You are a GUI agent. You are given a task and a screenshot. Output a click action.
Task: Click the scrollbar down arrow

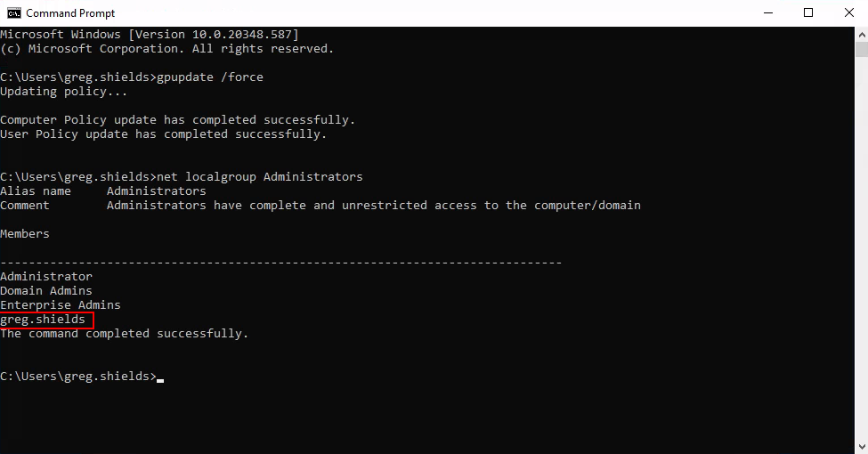click(861, 446)
